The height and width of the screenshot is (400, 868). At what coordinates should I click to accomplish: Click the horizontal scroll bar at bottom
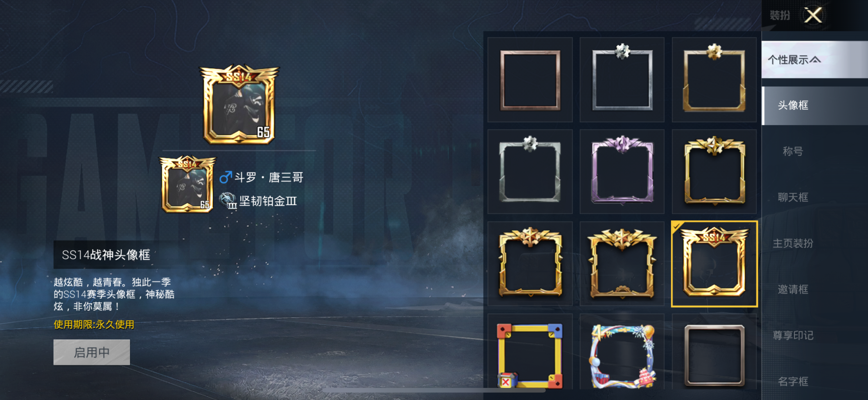(434, 391)
